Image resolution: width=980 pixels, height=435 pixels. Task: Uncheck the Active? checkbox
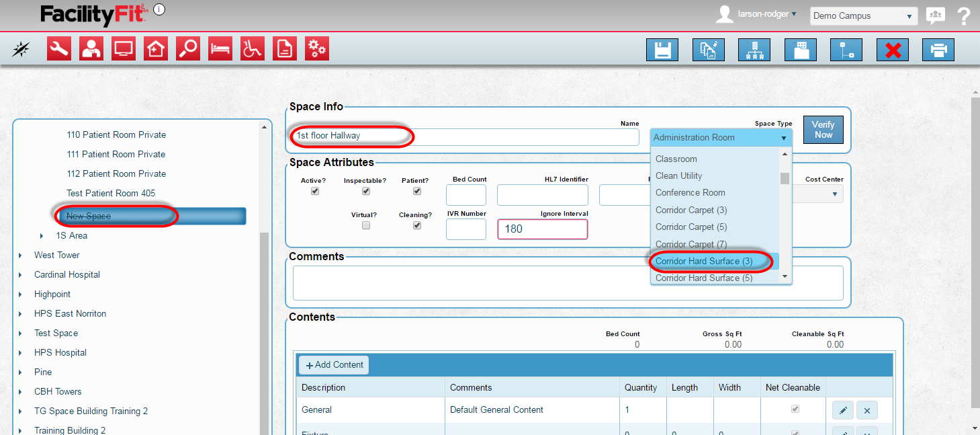(x=314, y=191)
